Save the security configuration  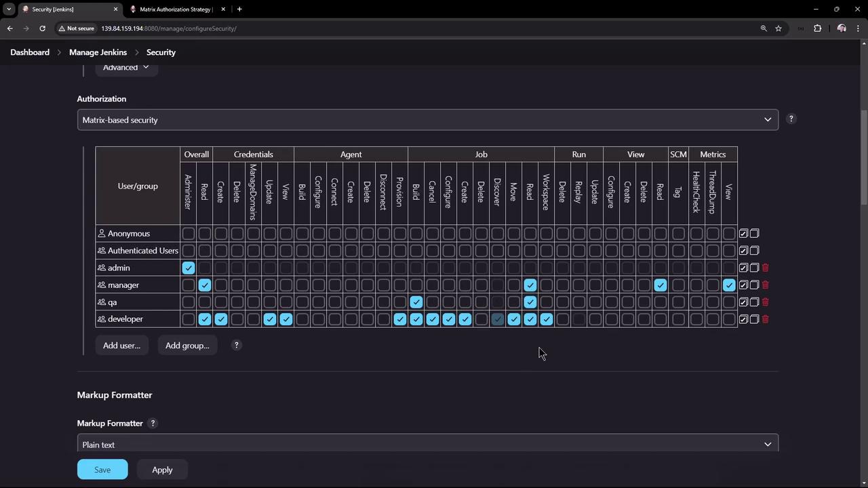click(x=102, y=470)
